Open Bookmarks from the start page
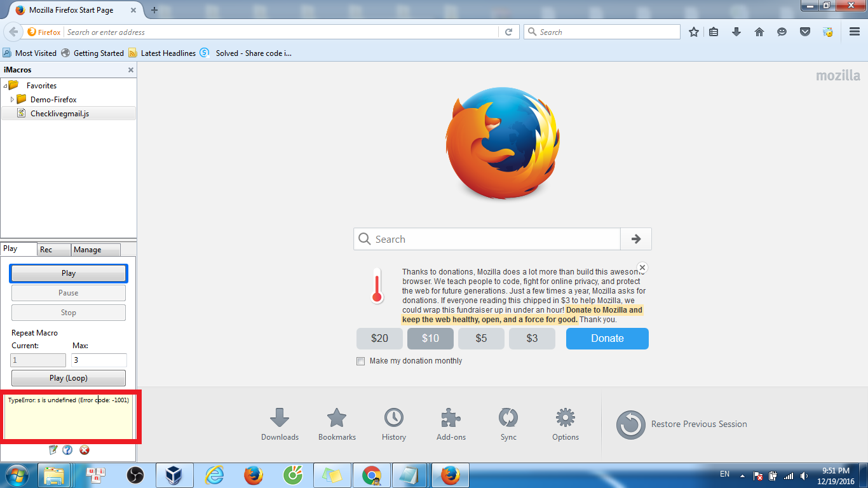Screen dimensions: 868x488 pos(337,424)
